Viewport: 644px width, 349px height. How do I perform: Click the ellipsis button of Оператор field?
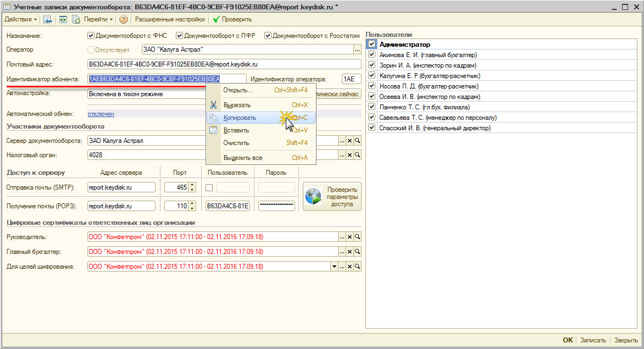click(357, 49)
